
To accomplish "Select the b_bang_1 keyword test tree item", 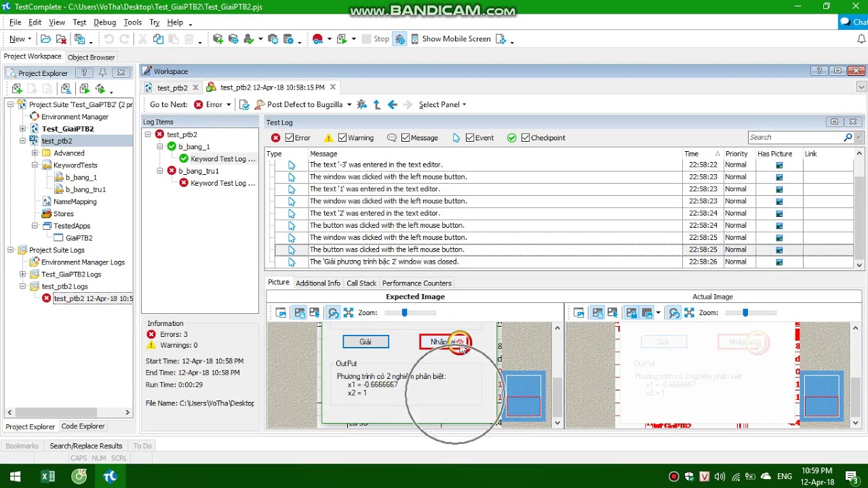I will 81,177.
